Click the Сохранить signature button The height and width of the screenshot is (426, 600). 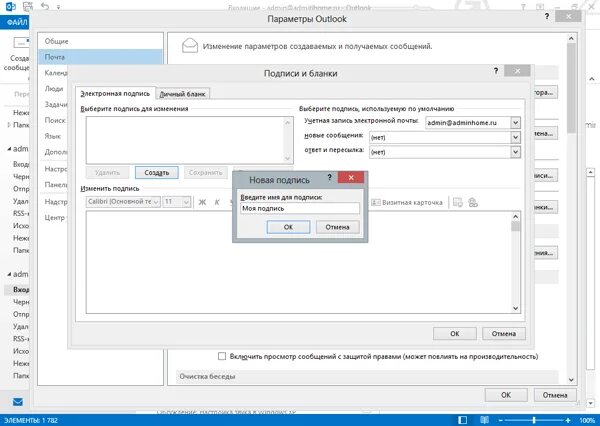205,173
